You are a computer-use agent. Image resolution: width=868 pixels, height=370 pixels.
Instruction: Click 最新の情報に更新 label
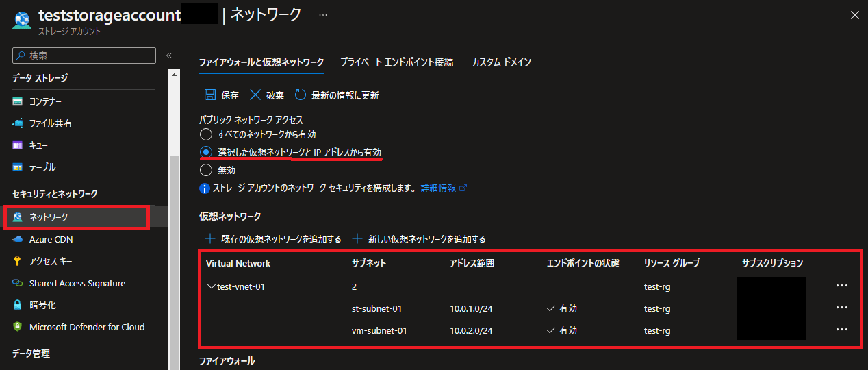coord(345,95)
